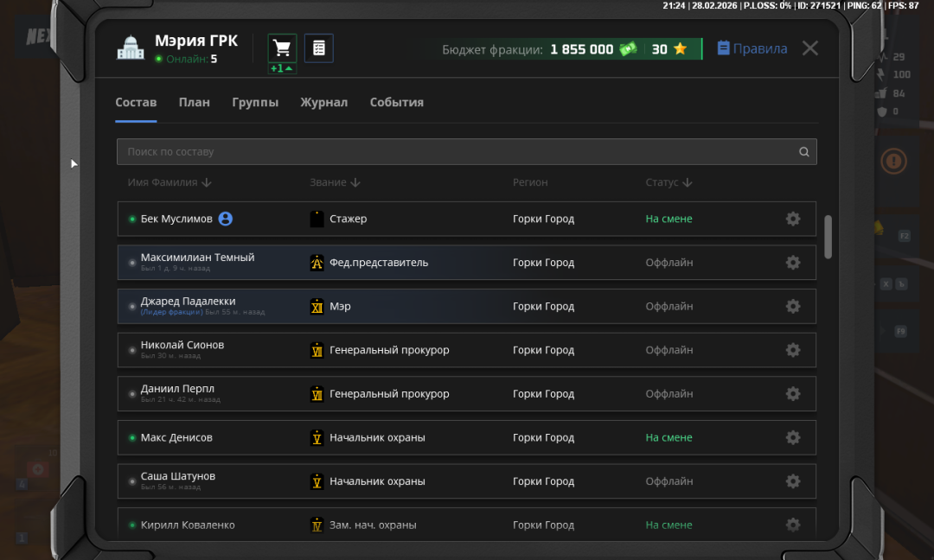This screenshot has height=560, width=934.
Task: Click the blue profile icon beside Бек Муслимов
Action: coord(225,219)
